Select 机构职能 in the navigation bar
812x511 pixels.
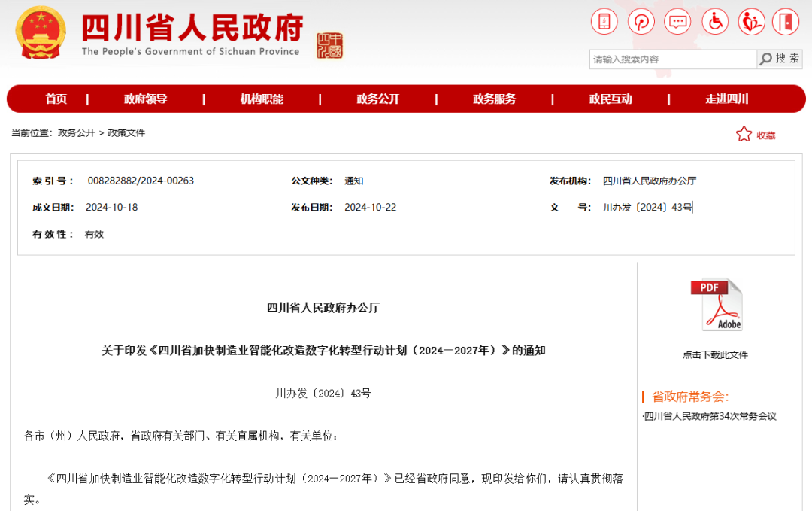[262, 99]
